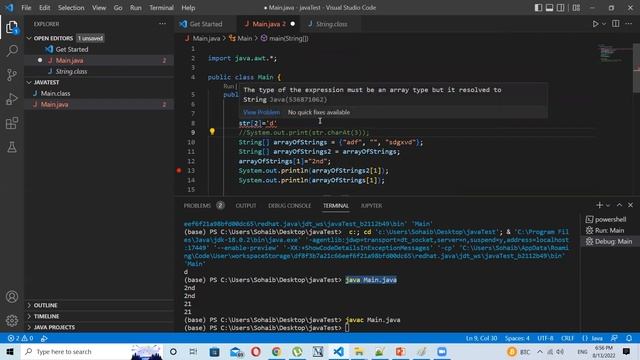
Task: Change encoding via UTF-8 status entry
Action: [x=545, y=338]
